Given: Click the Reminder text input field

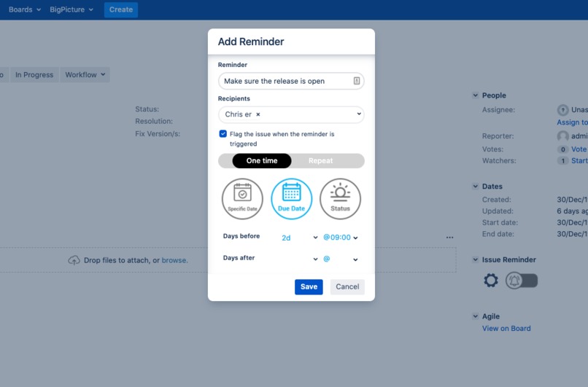Looking at the screenshot, I should pos(291,81).
